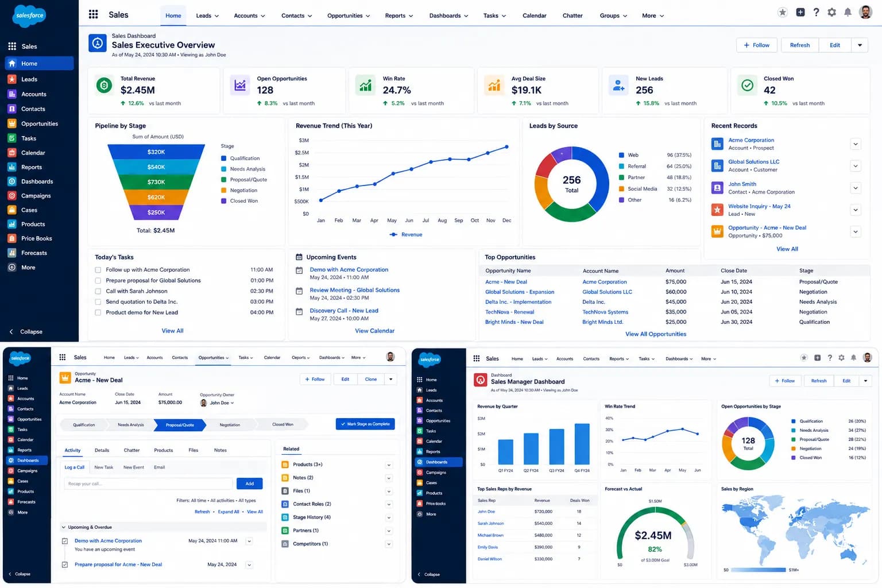Click calendar icon beside Discovery Call - New Lead event
Image resolution: width=882 pixels, height=588 pixels.
click(299, 312)
